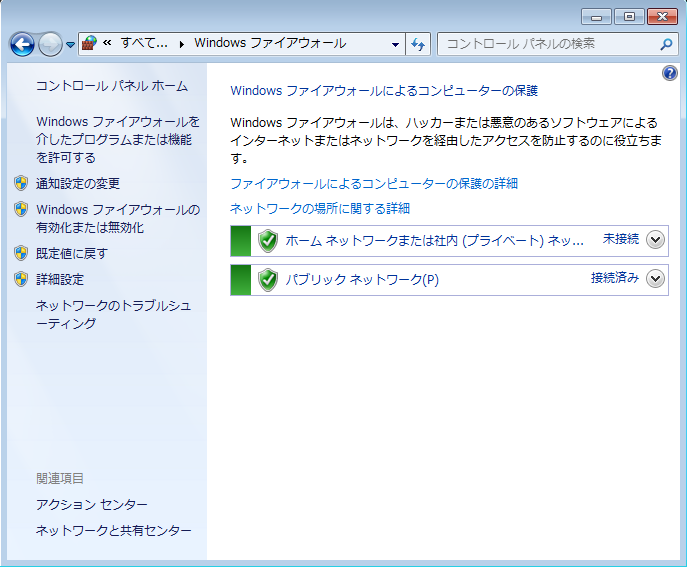Click the double chevron in address bar
The width and height of the screenshot is (687, 567).
(107, 43)
